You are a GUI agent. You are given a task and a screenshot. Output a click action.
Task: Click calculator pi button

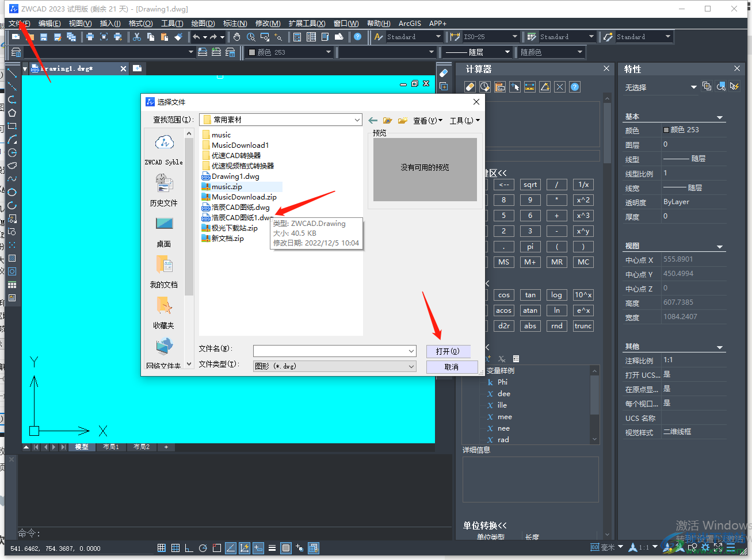[530, 247]
